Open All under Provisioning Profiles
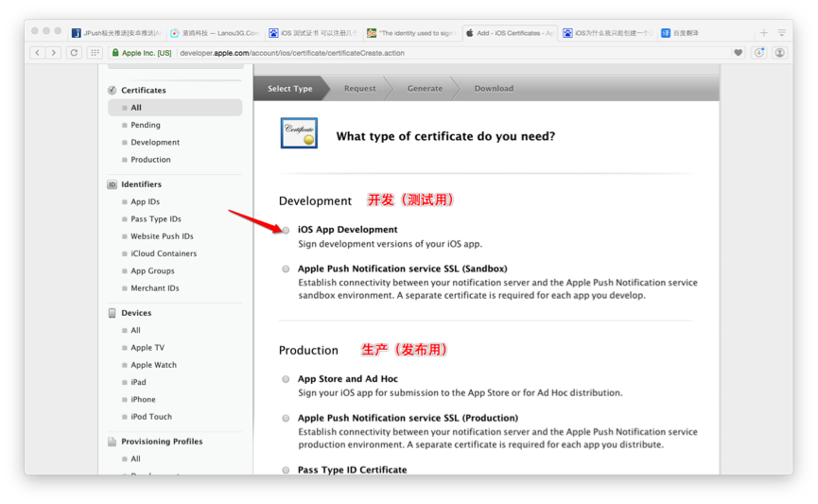 pos(135,459)
